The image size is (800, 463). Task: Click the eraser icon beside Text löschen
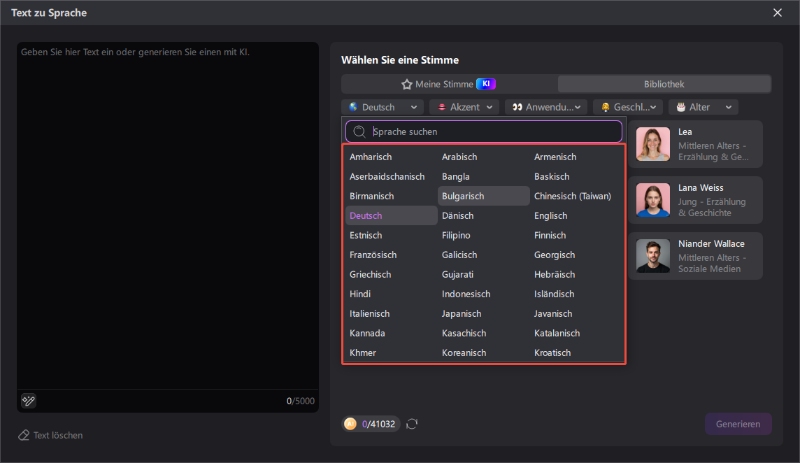click(24, 436)
